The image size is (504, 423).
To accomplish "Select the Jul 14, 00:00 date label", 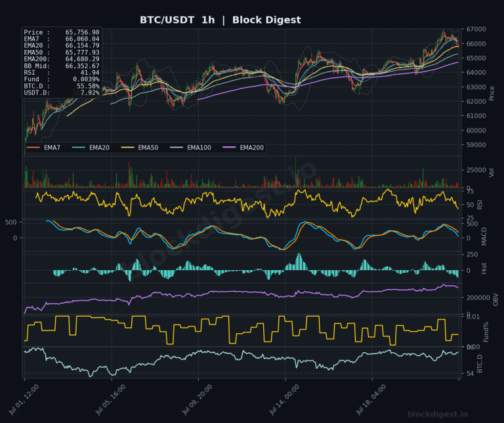I will pos(284,400).
